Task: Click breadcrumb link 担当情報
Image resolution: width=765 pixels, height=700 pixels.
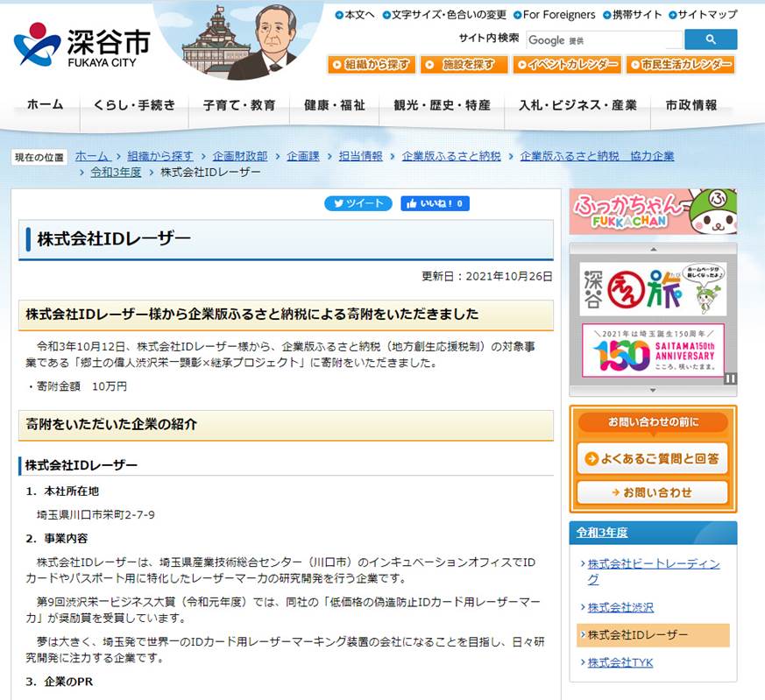Action: tap(360, 156)
